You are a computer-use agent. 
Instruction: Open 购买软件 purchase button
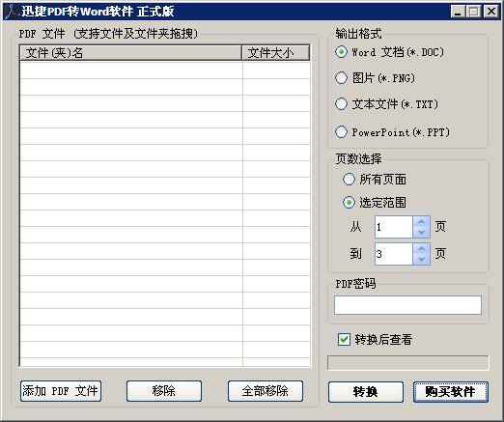pos(451,392)
